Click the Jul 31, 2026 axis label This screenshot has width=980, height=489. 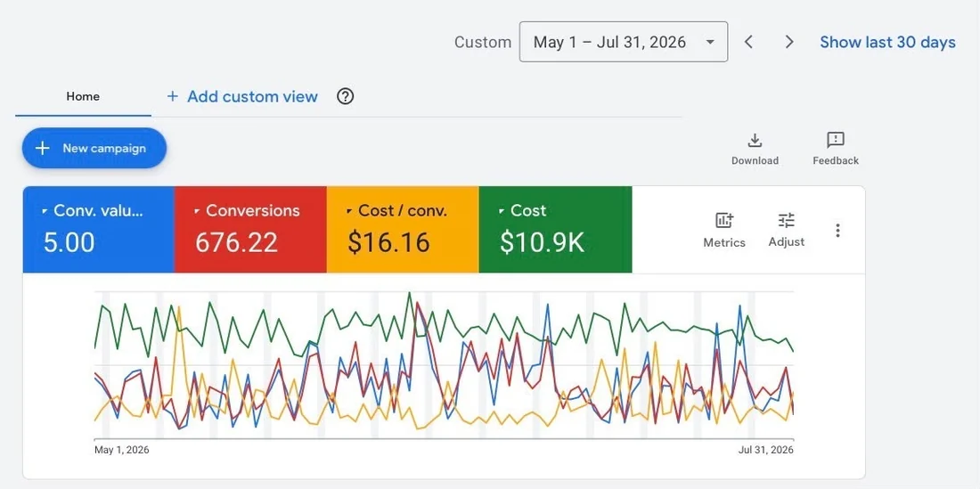click(765, 450)
